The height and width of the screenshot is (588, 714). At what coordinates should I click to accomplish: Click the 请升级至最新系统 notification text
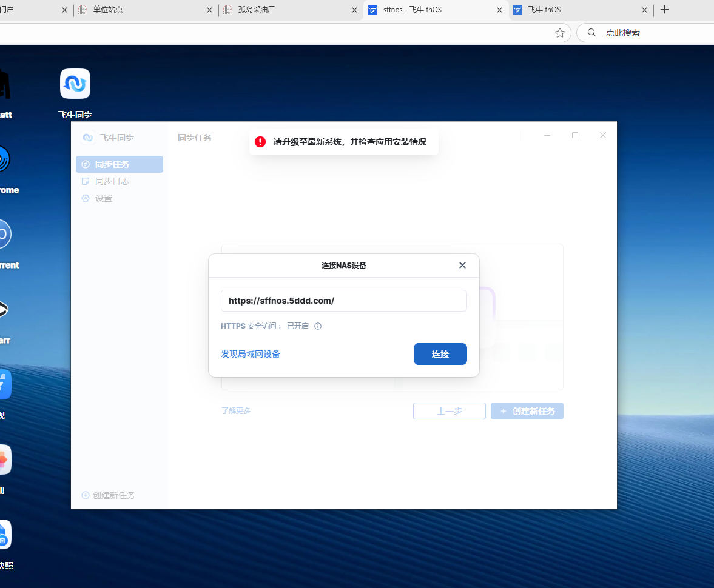(x=349, y=142)
